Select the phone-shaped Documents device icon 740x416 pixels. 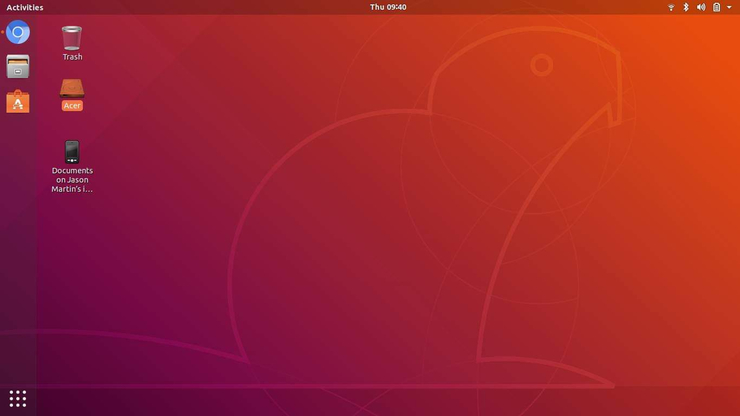(x=72, y=151)
